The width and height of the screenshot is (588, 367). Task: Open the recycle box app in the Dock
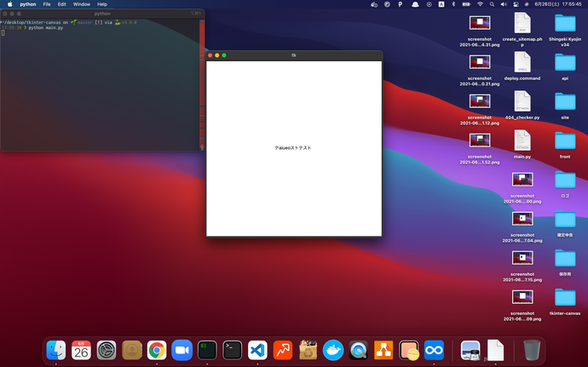(x=308, y=350)
